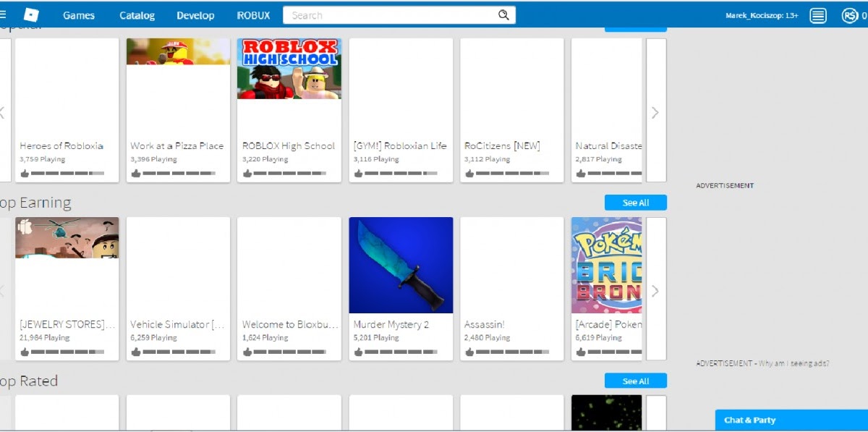The image size is (868, 432).
Task: Click '21,984 Playing' text
Action: (45, 338)
